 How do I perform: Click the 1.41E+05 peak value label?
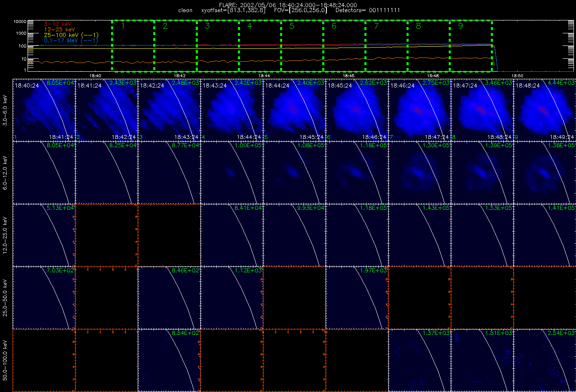point(561,208)
